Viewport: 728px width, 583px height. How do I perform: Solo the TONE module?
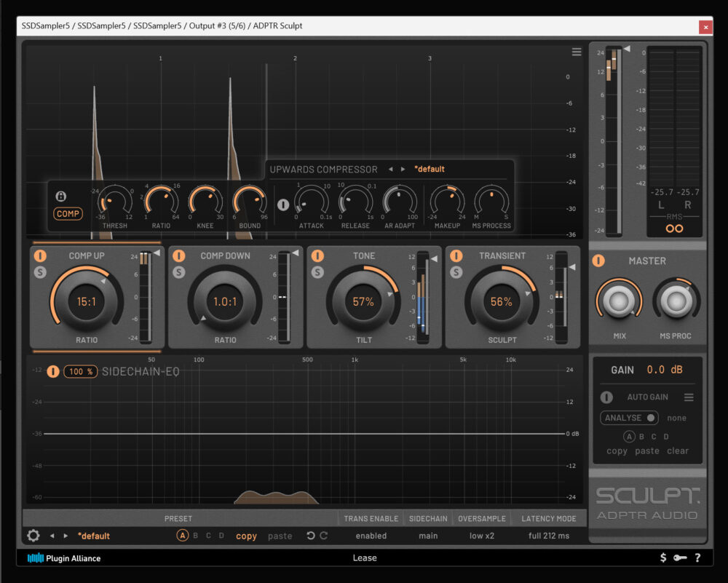coord(317,272)
